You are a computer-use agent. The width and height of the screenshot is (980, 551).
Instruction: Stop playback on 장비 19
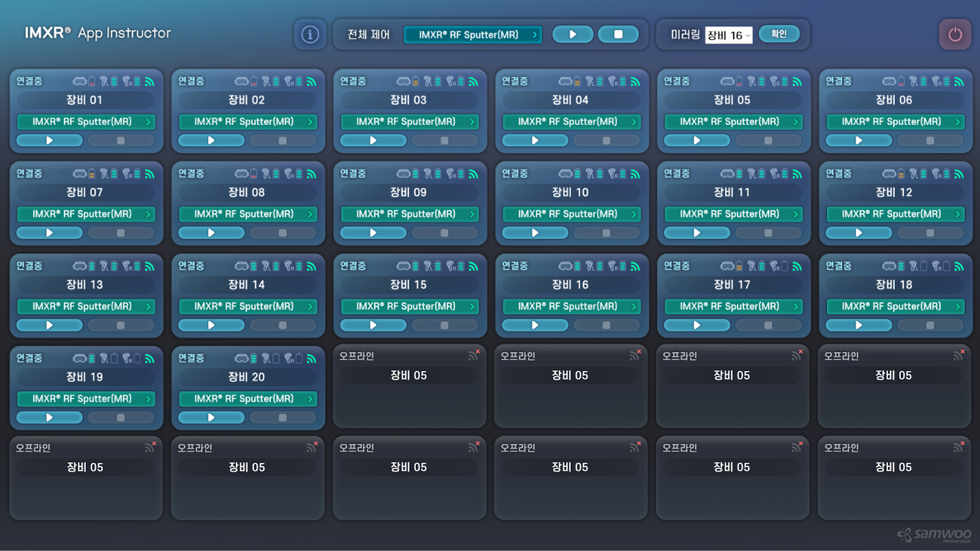[x=121, y=418]
